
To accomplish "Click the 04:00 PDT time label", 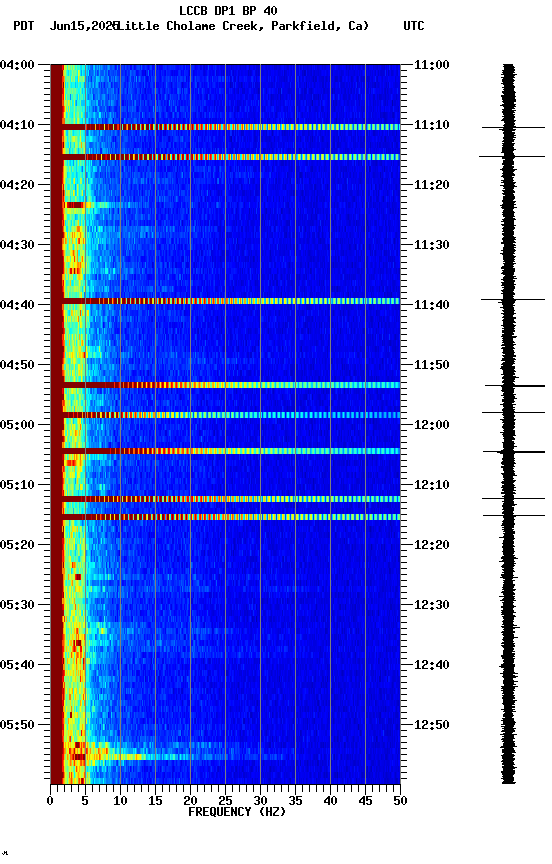I will click(17, 65).
